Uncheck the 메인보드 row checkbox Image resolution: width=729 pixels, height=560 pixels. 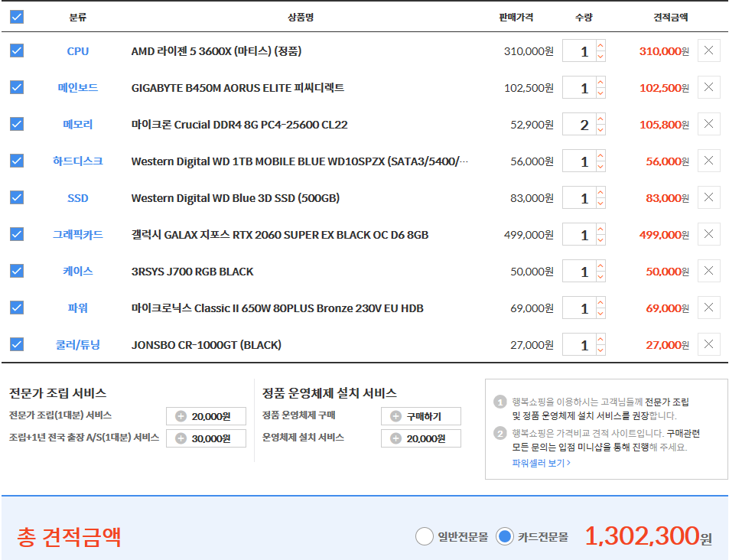click(17, 87)
